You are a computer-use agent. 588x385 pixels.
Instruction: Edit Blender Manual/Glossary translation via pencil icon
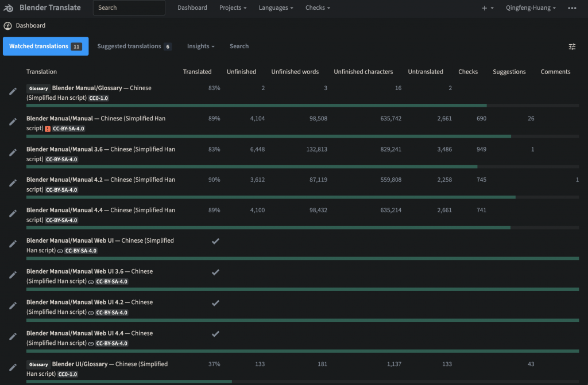[13, 91]
